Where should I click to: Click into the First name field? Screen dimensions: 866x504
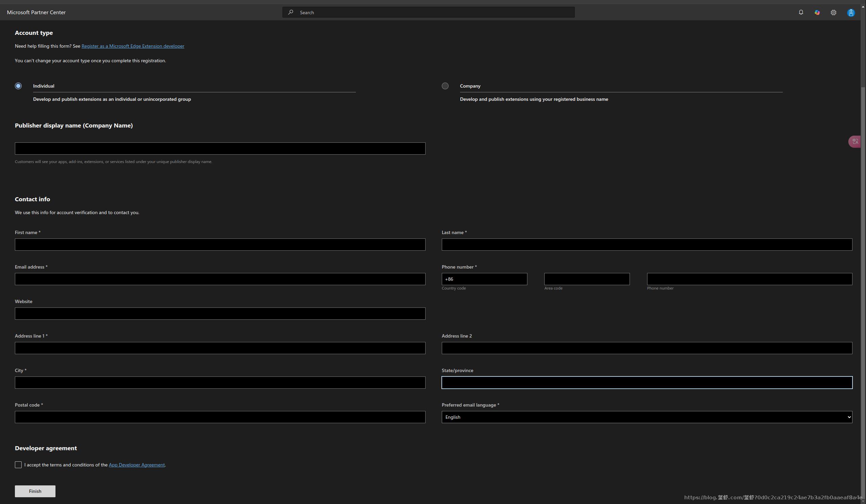point(220,245)
